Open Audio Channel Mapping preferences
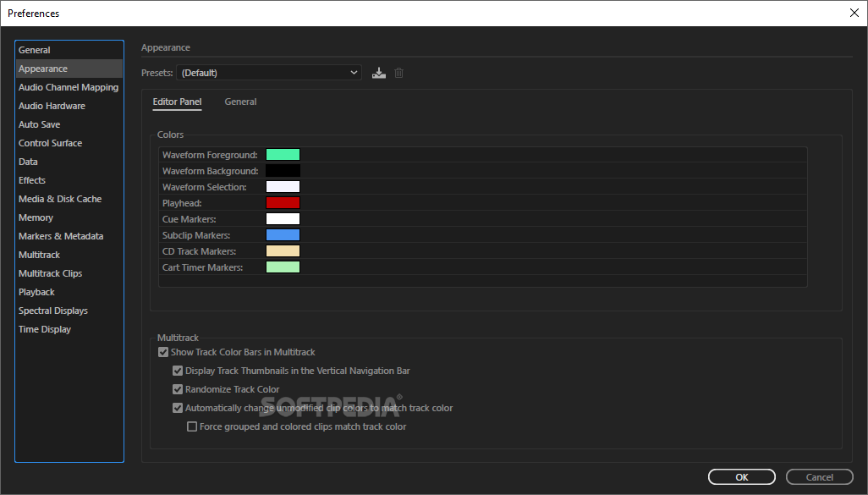Viewport: 868px width, 495px height. pos(69,87)
